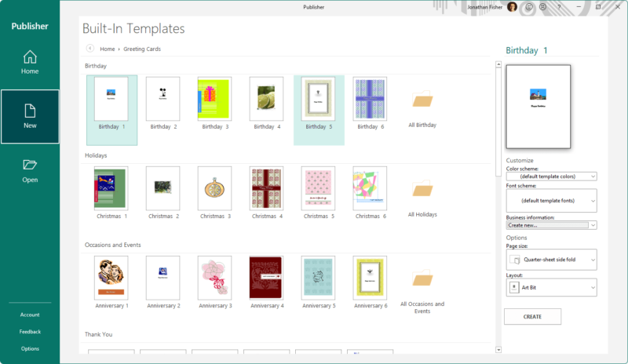Click the frown feedback icon in title bar
Image resolution: width=628 pixels, height=364 pixels.
tap(542, 7)
